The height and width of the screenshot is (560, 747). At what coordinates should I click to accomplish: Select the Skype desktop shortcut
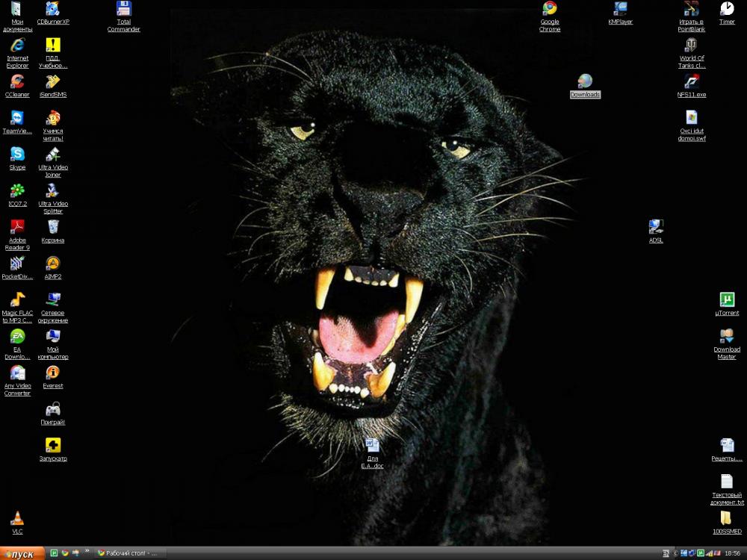tap(17, 155)
